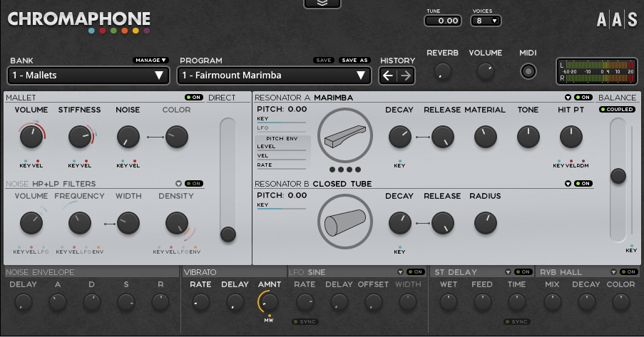This screenshot has width=644, height=337.
Task: Click Resonator A Decay knob
Action: pos(399,137)
